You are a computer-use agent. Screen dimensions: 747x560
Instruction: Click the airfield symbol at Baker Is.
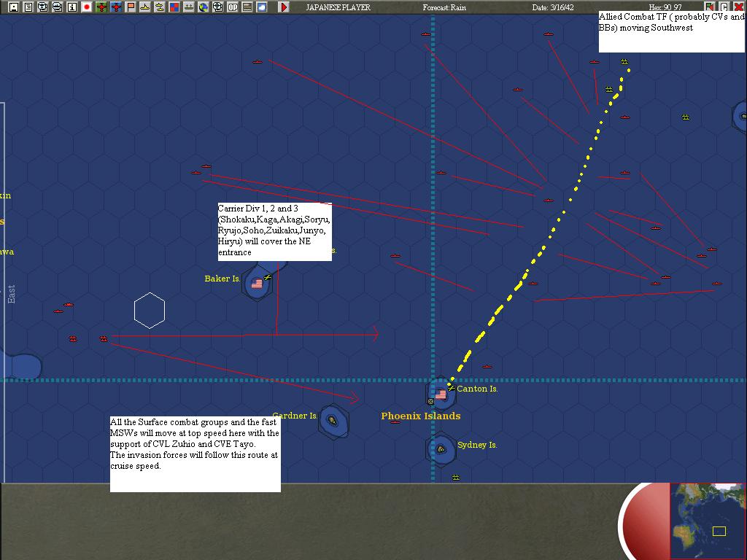[x=268, y=277]
